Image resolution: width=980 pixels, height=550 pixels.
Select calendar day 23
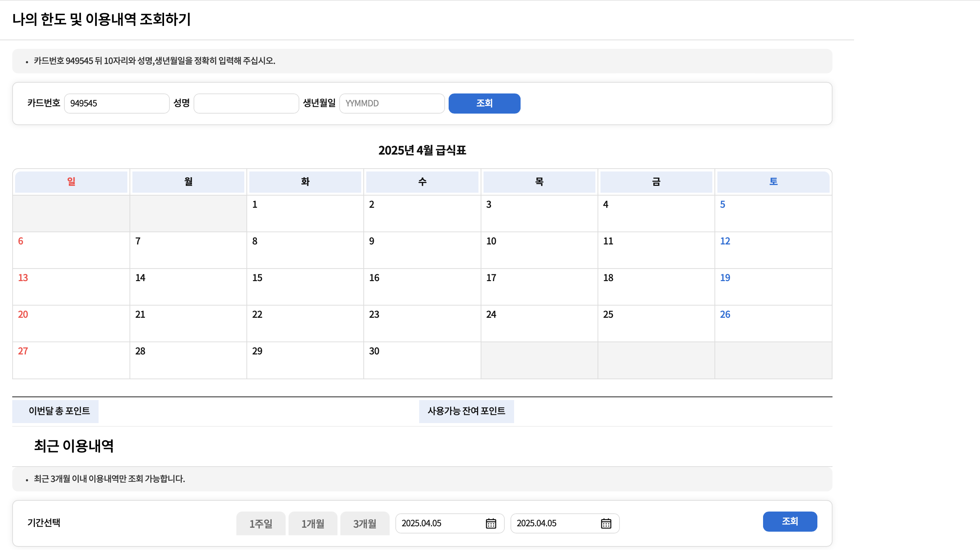pyautogui.click(x=422, y=324)
